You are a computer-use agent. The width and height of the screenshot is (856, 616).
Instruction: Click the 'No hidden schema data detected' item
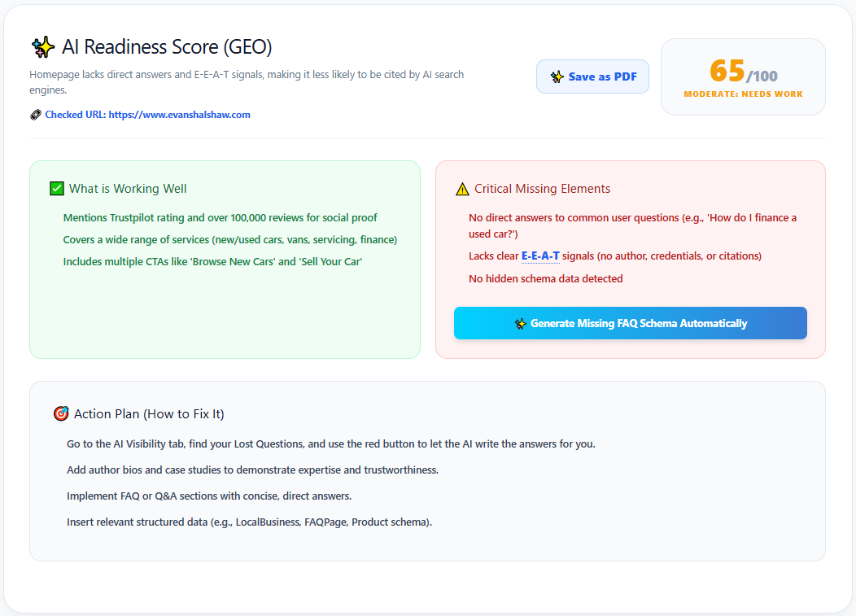(x=545, y=278)
